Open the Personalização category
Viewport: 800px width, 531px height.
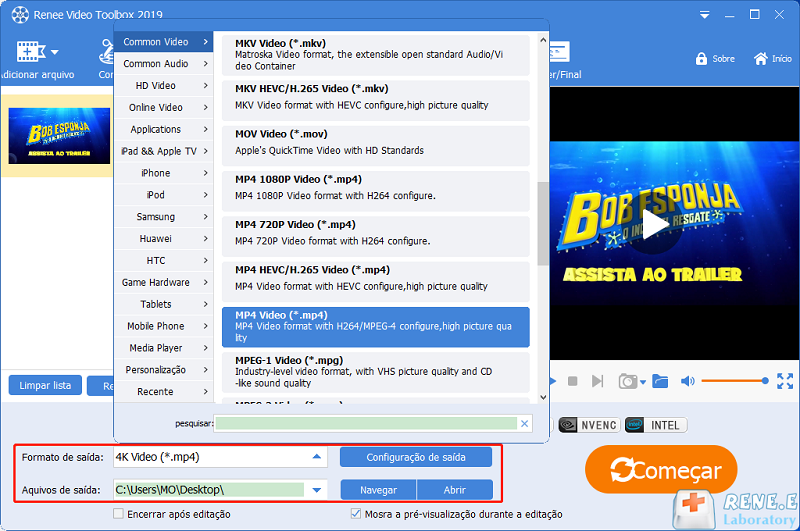coord(164,370)
